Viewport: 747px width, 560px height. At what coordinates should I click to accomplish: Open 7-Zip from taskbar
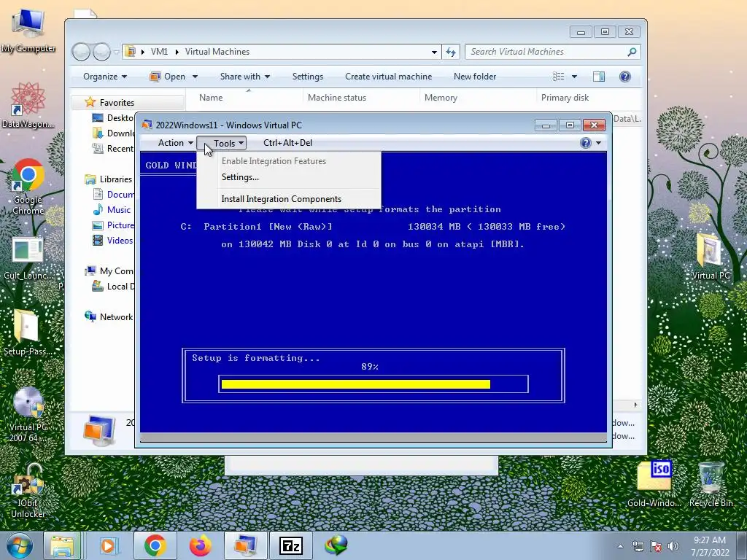tap(290, 545)
